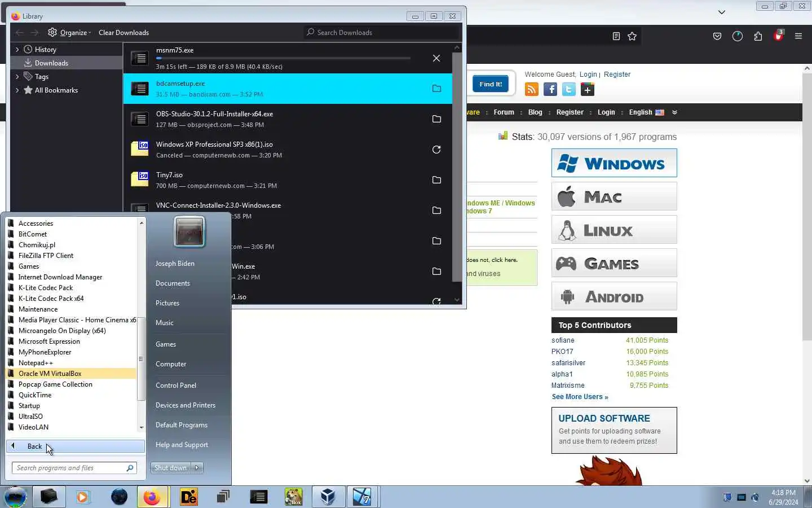The width and height of the screenshot is (812, 508).
Task: Retry the canceled Windows XP Professional SP3 download
Action: point(436,150)
